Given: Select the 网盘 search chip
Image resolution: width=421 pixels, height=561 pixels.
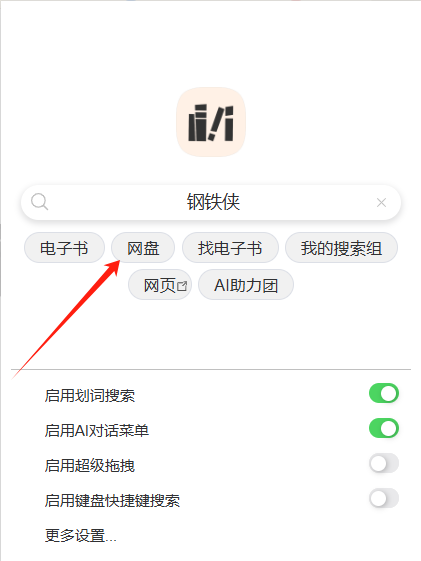Looking at the screenshot, I should coord(143,248).
